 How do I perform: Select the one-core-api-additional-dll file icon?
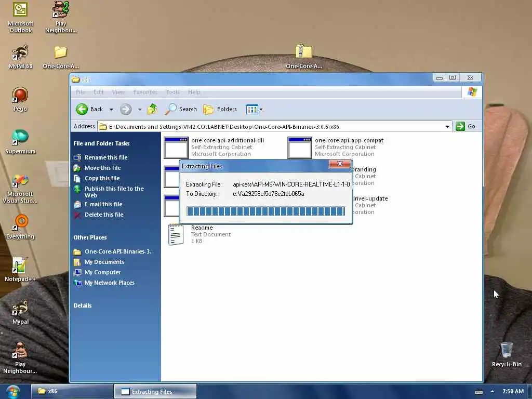[176, 148]
